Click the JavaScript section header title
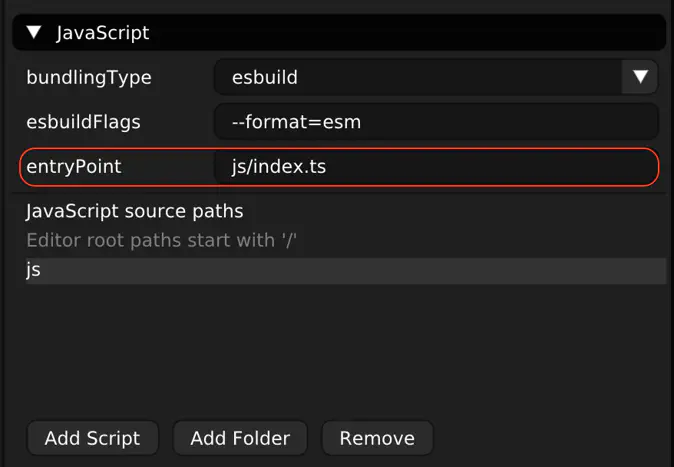Screen dimensions: 674x467 point(102,33)
